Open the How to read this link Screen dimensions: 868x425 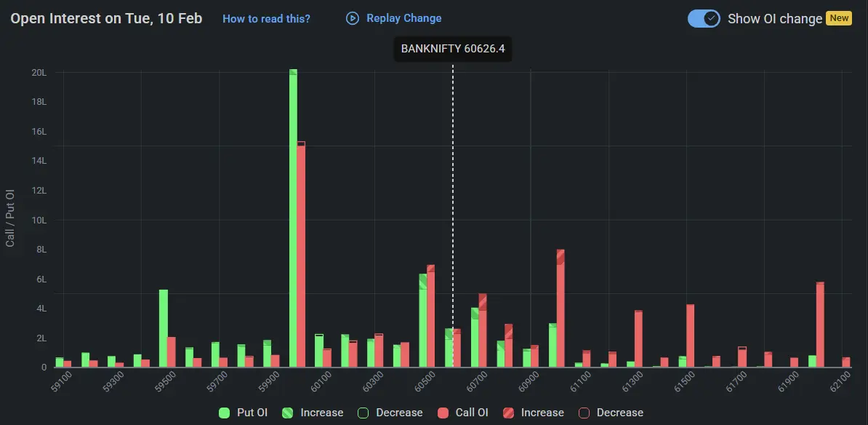pos(266,18)
